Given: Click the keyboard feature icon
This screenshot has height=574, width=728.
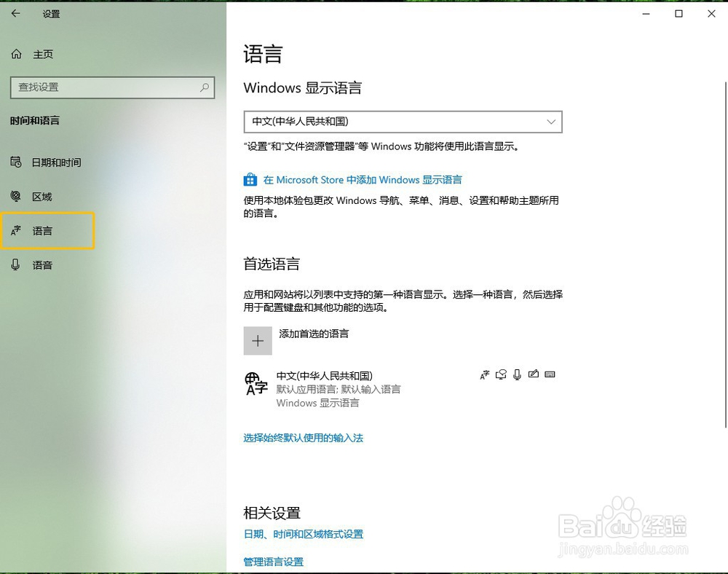Looking at the screenshot, I should [x=550, y=374].
